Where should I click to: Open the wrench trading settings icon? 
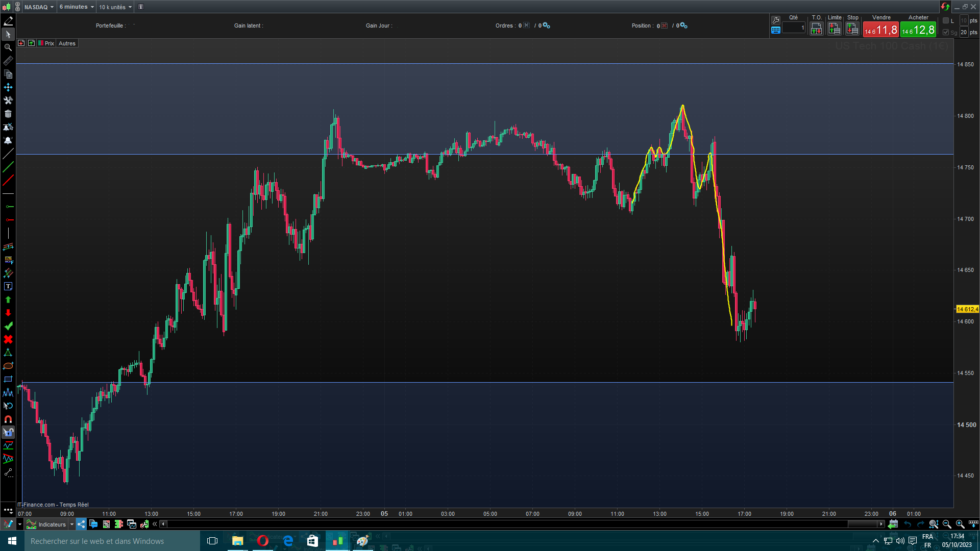point(776,20)
